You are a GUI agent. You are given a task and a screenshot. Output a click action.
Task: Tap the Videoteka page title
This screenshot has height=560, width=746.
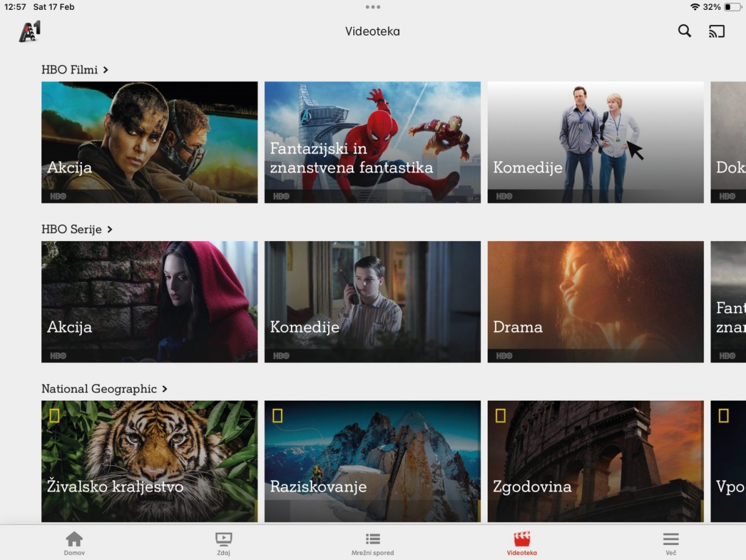pos(372,31)
